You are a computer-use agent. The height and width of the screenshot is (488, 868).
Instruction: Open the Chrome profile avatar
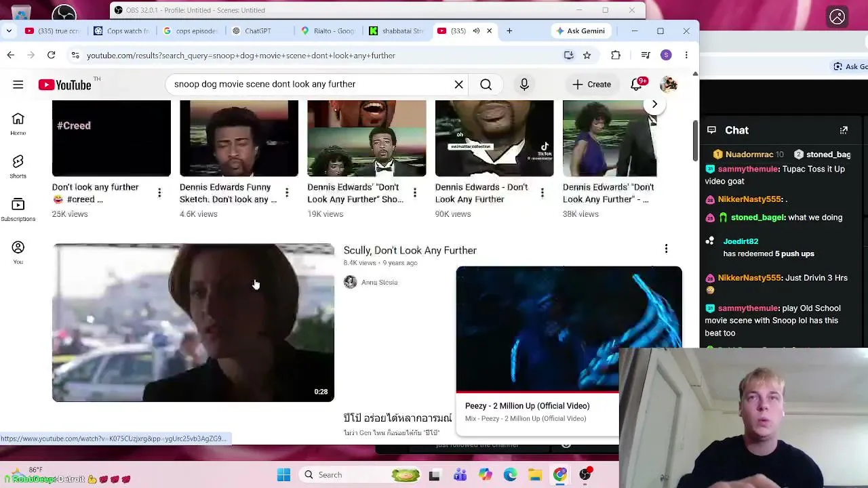(x=666, y=56)
